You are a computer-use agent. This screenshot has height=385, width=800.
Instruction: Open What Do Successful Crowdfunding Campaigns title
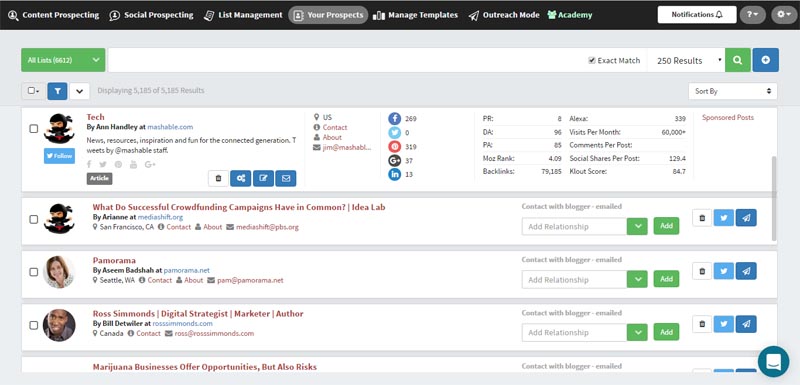click(239, 207)
